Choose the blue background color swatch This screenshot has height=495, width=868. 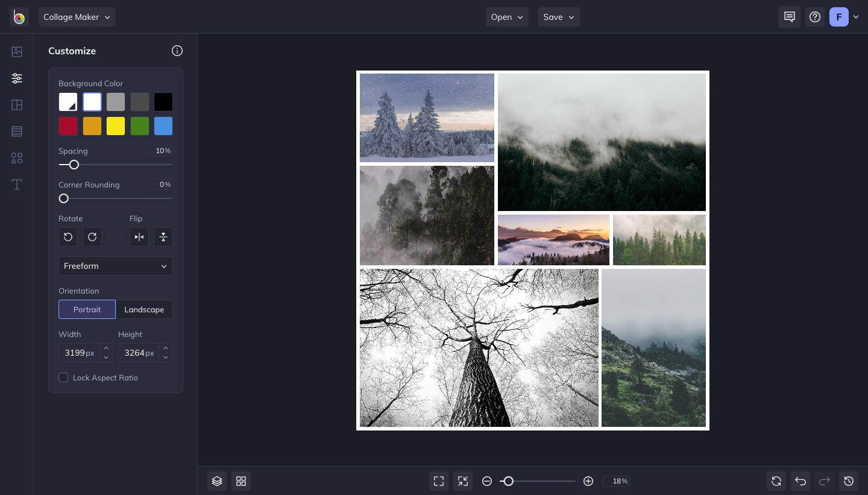163,126
